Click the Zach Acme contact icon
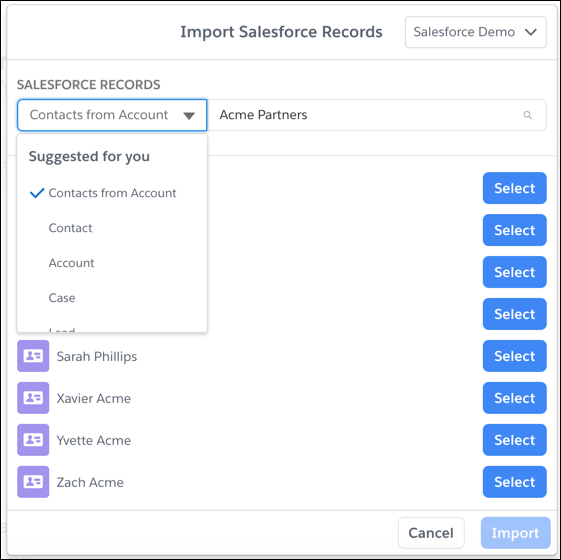Viewport: 561px width, 560px height. (33, 482)
